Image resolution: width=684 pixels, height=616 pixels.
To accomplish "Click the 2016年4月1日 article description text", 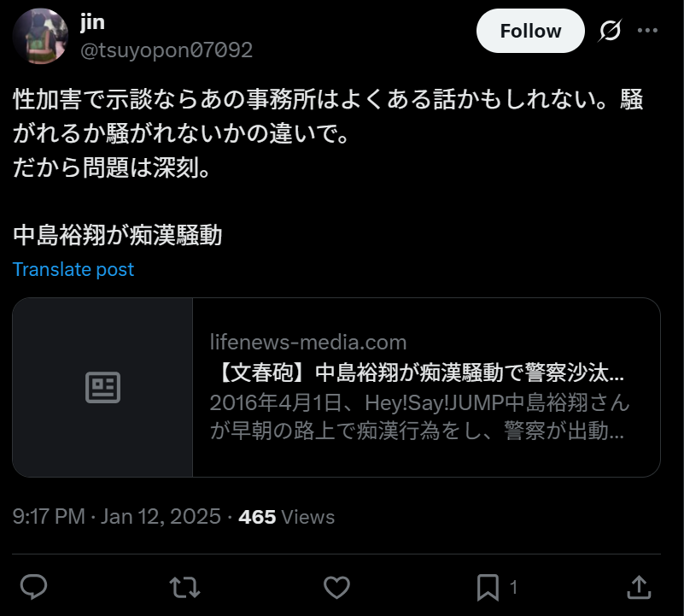I will click(419, 416).
